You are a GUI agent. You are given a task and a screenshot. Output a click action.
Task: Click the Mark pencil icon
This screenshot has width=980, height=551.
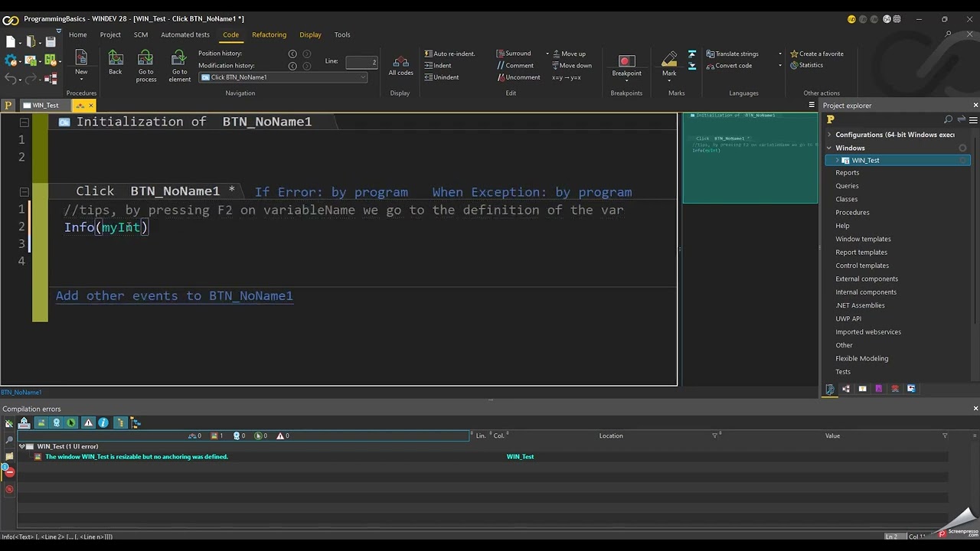(669, 60)
